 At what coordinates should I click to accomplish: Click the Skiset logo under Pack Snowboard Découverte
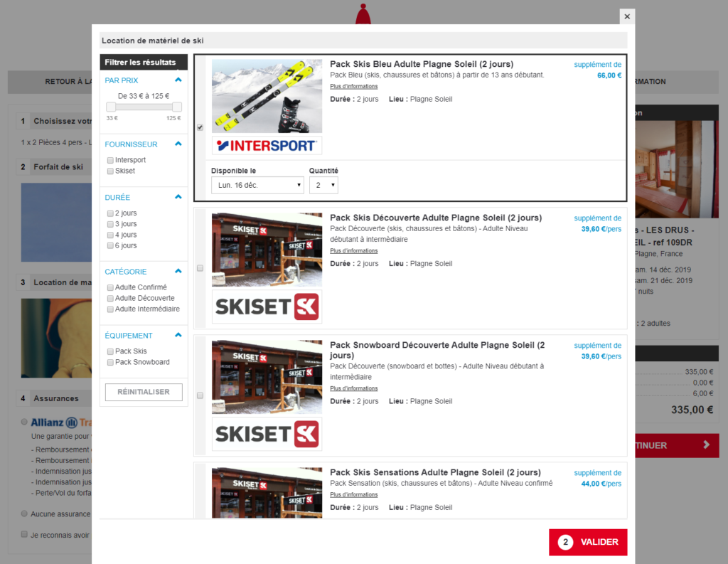coord(267,434)
